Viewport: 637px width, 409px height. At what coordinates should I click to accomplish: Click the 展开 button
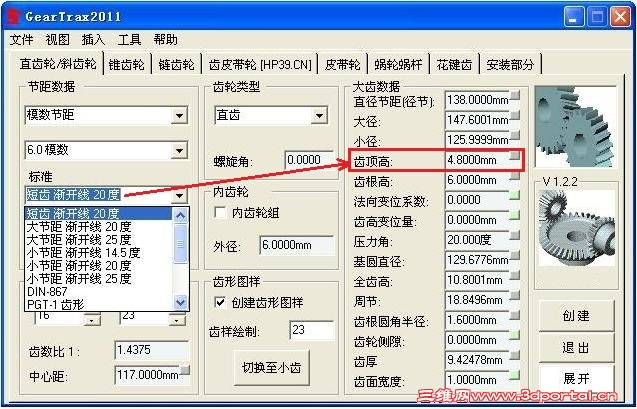(x=576, y=379)
